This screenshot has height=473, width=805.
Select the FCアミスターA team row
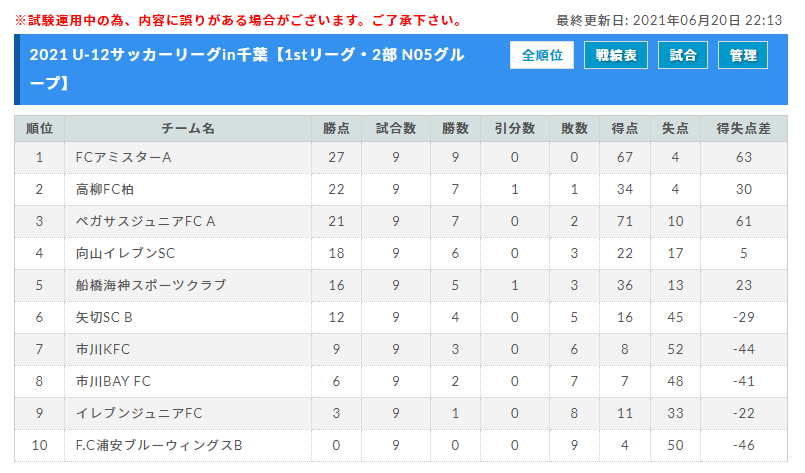pos(401,157)
